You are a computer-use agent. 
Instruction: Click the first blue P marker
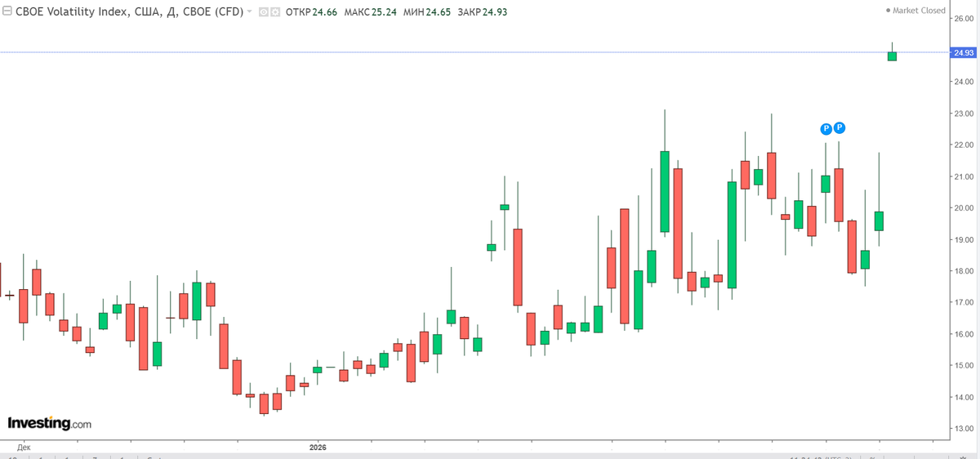click(x=826, y=128)
